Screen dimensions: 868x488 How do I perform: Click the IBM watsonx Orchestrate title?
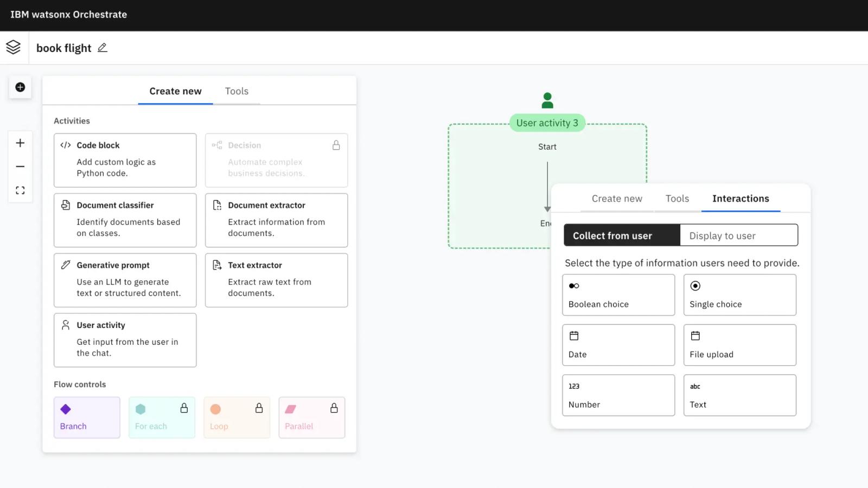click(68, 15)
